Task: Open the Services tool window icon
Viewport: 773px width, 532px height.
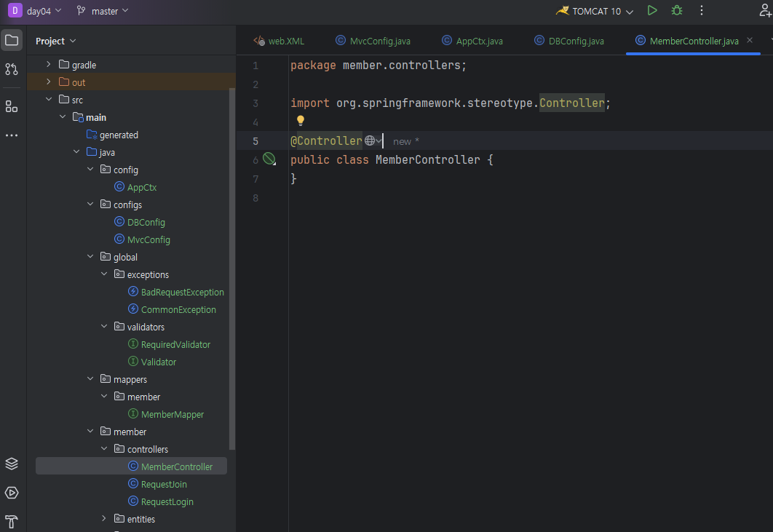Action: [12, 493]
